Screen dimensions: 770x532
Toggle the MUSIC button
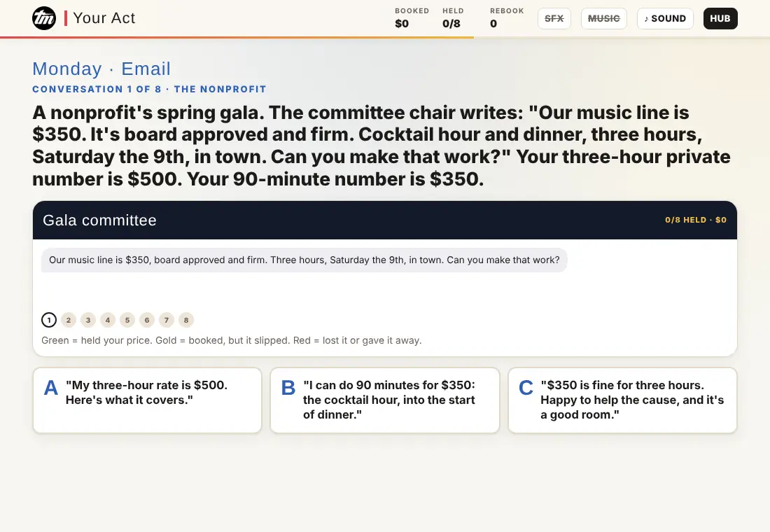click(x=603, y=19)
